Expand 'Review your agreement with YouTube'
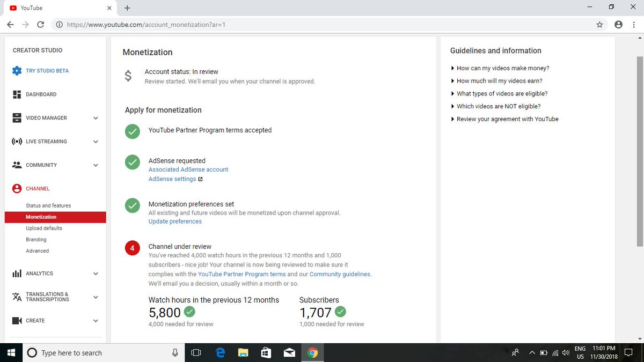The height and width of the screenshot is (362, 644). coord(505,119)
